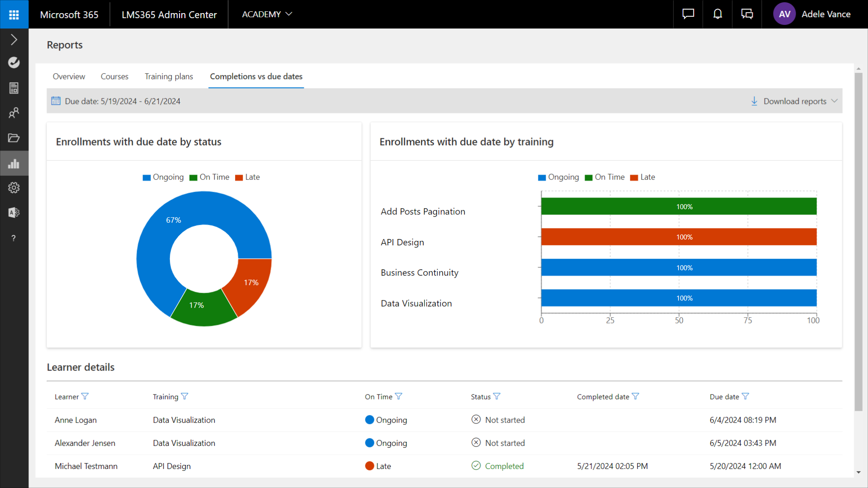Open the chat message icon in header
The width and height of the screenshot is (868, 488).
click(x=688, y=14)
